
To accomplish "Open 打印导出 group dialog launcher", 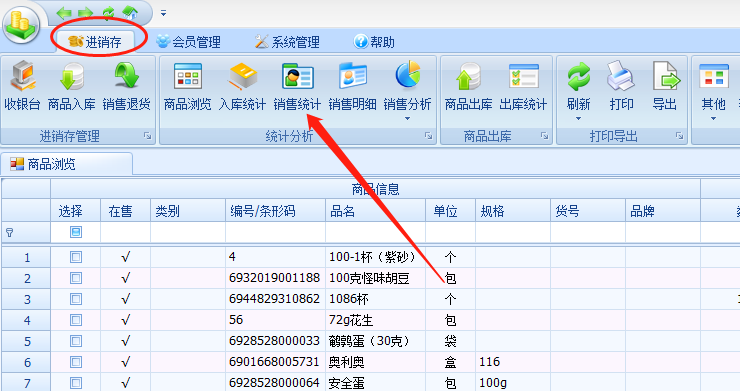I will coord(680,136).
